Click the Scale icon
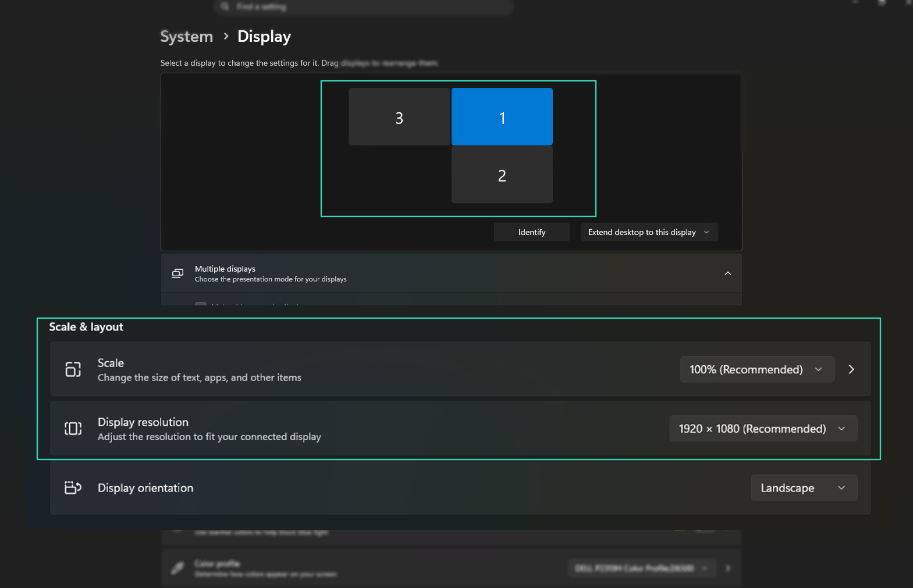Viewport: 913px width, 588px height. [73, 369]
